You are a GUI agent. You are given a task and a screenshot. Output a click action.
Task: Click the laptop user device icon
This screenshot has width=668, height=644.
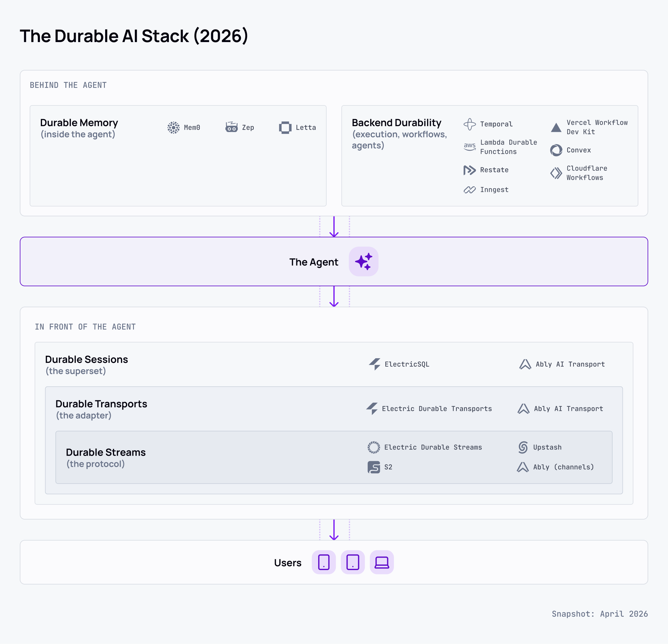click(x=382, y=562)
